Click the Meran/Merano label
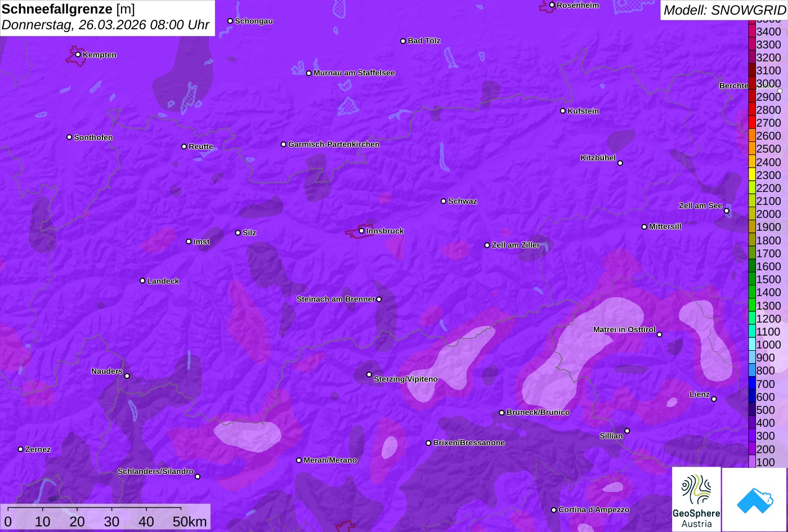 click(330, 460)
